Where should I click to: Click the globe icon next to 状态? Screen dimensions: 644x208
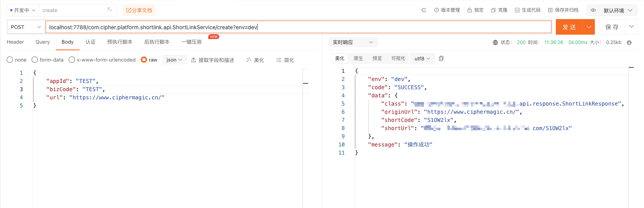[x=495, y=42]
